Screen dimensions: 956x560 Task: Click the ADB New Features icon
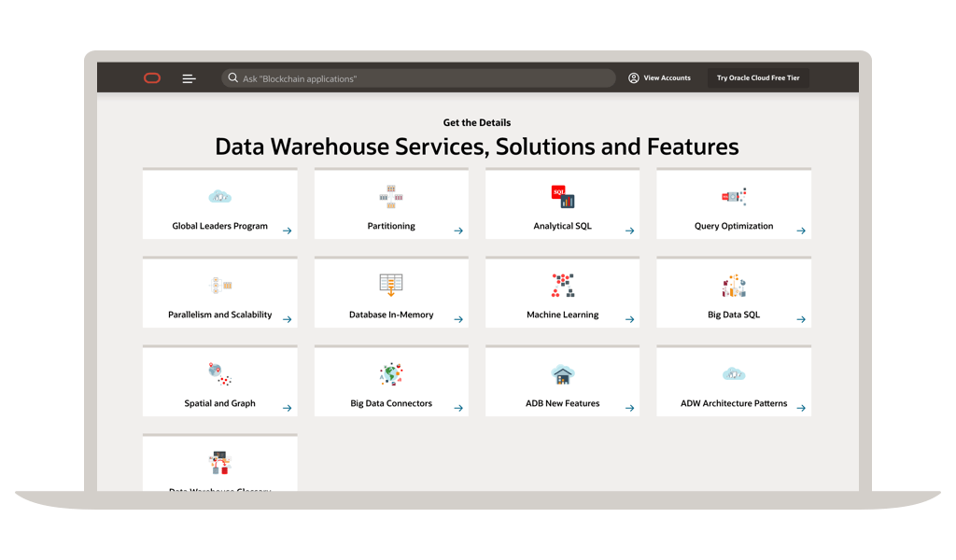562,374
